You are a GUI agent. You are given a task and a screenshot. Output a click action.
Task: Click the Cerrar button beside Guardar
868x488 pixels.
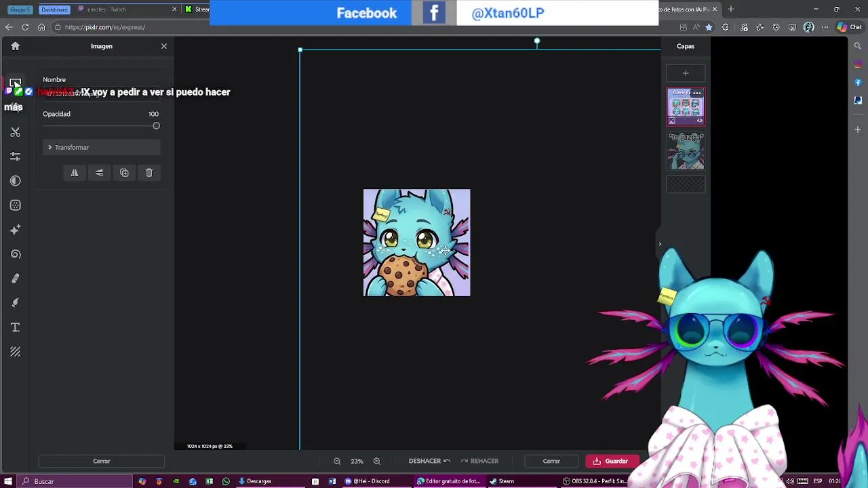point(551,461)
